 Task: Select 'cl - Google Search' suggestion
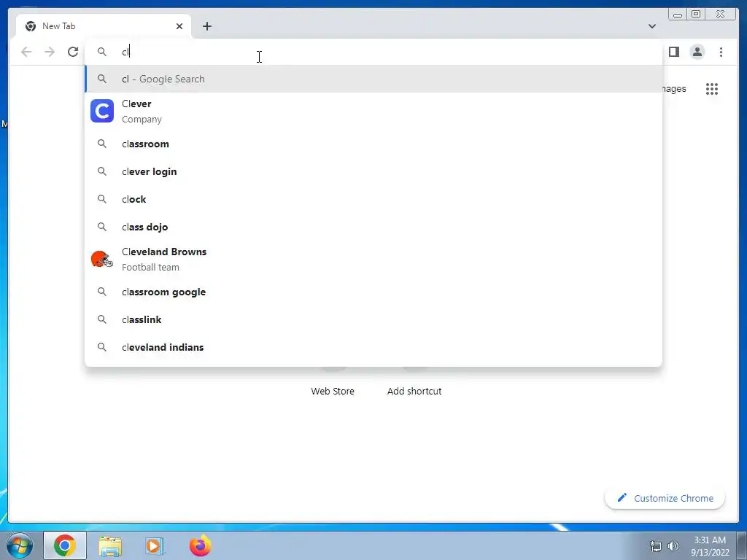[373, 79]
